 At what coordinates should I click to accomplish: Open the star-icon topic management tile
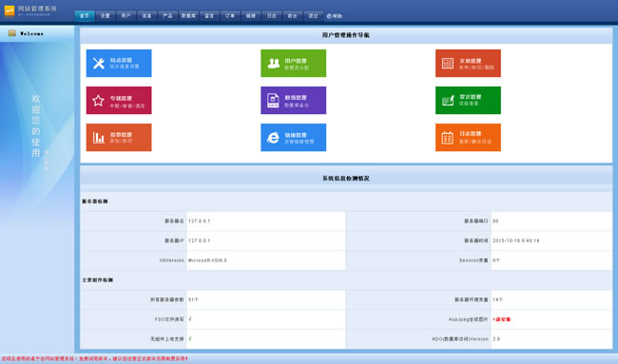[x=119, y=100]
